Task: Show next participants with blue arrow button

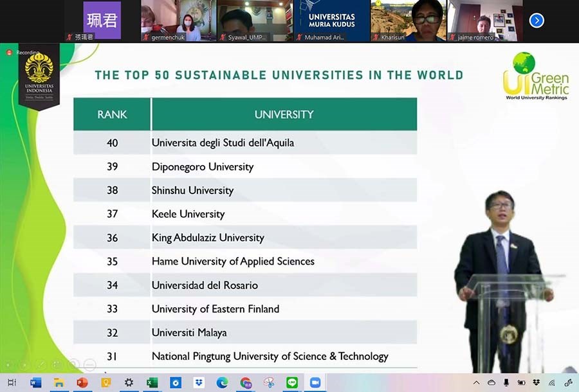Action: [537, 21]
